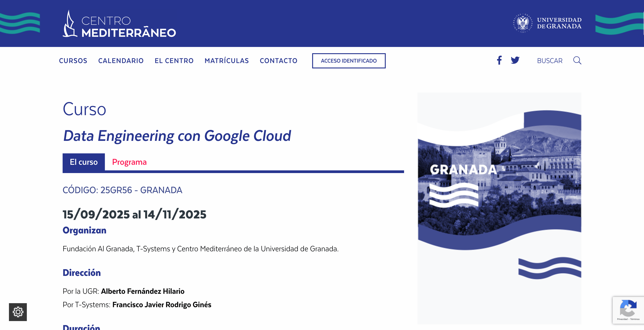The height and width of the screenshot is (330, 644).
Task: Go to EL CENTRO menu
Action: pyautogui.click(x=174, y=61)
